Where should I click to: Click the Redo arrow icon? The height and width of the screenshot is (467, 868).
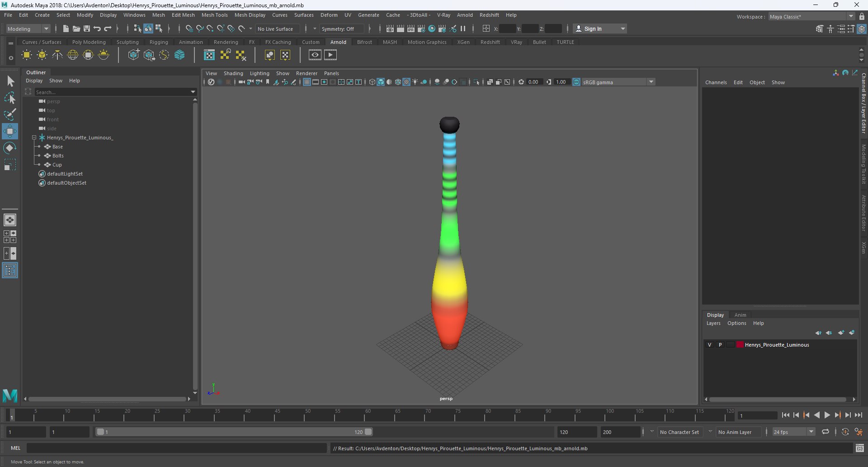[x=108, y=29]
